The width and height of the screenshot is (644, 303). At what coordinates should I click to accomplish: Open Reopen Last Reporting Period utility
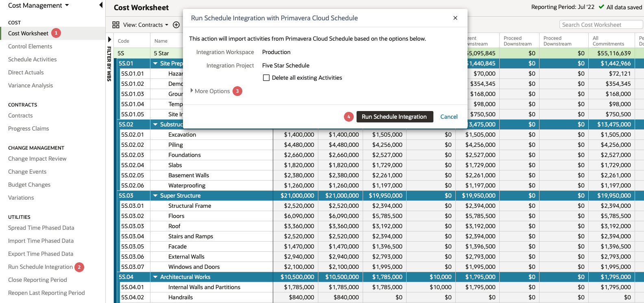click(46, 293)
